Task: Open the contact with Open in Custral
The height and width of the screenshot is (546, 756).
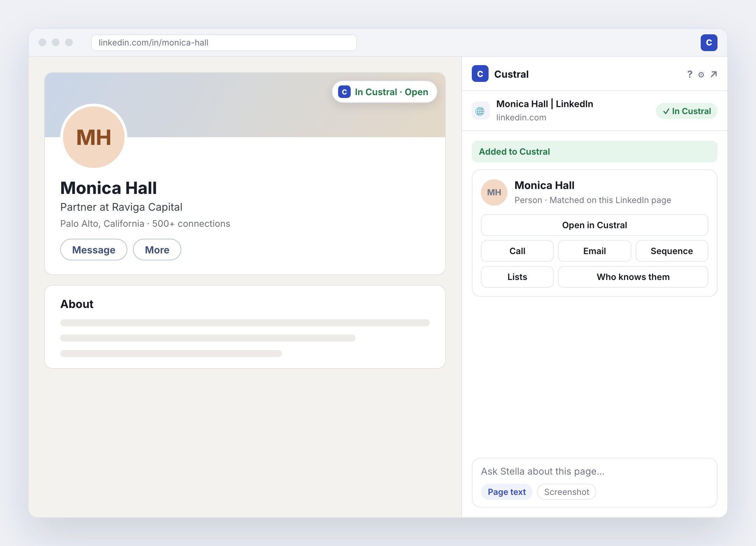Action: point(594,225)
